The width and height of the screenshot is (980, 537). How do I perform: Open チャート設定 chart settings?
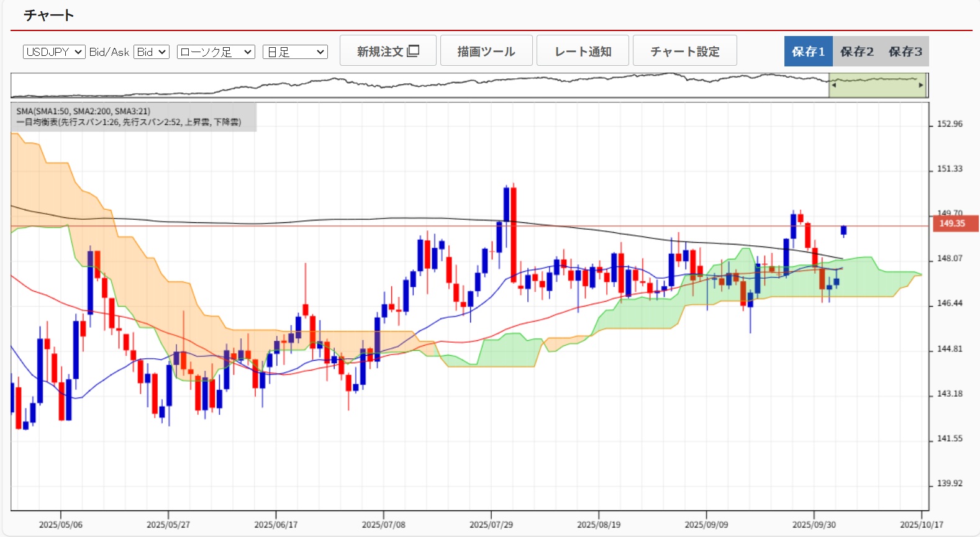[x=684, y=51]
